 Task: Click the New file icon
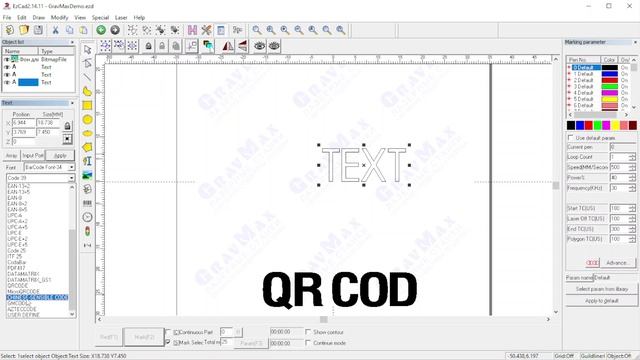pos(10,30)
